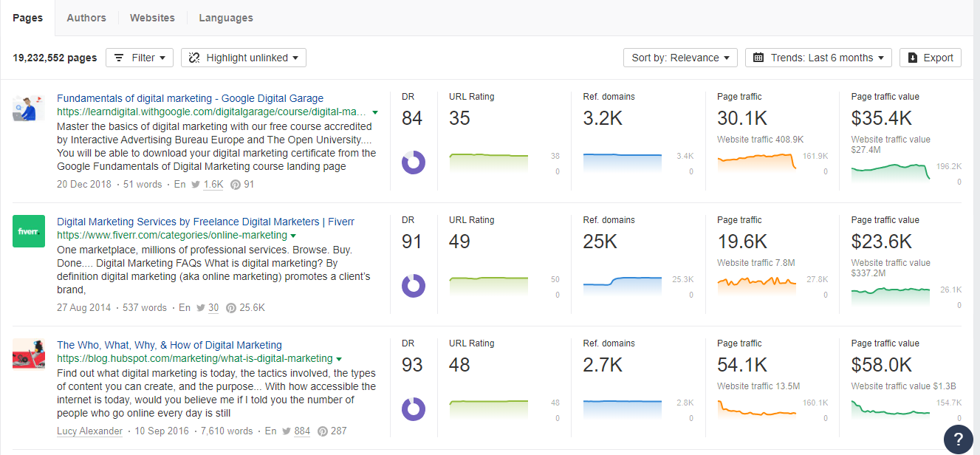Click the green Fiverr logo thumbnail
This screenshot has height=455, width=980.
coord(29,232)
